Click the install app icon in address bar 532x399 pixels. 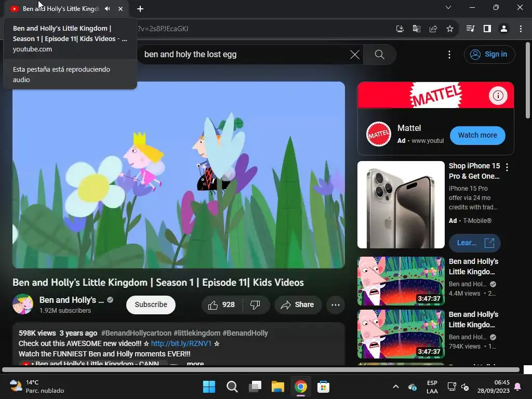tap(400, 29)
